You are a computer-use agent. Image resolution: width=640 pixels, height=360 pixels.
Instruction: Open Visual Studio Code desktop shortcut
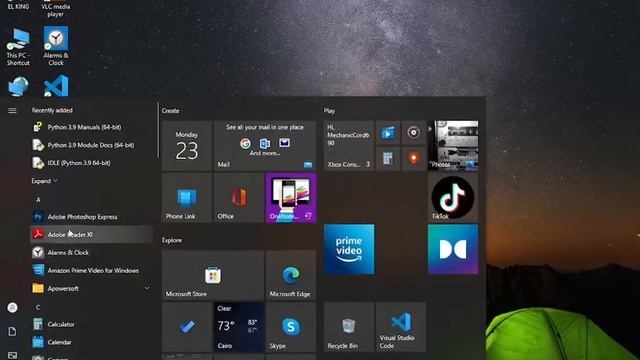[x=56, y=86]
